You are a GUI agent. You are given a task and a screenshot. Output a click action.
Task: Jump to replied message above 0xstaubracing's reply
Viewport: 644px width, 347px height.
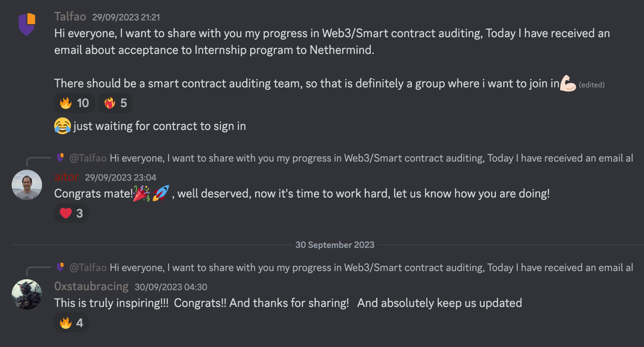[371, 268]
